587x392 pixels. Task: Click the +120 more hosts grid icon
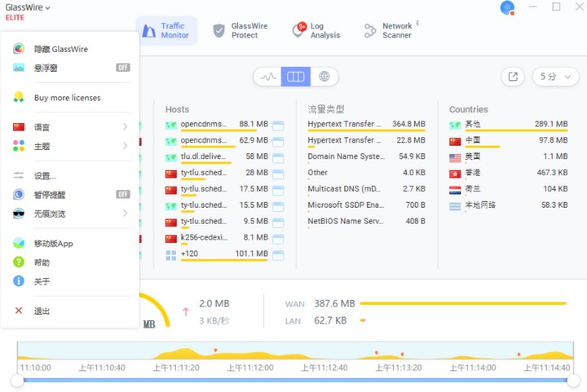point(170,254)
